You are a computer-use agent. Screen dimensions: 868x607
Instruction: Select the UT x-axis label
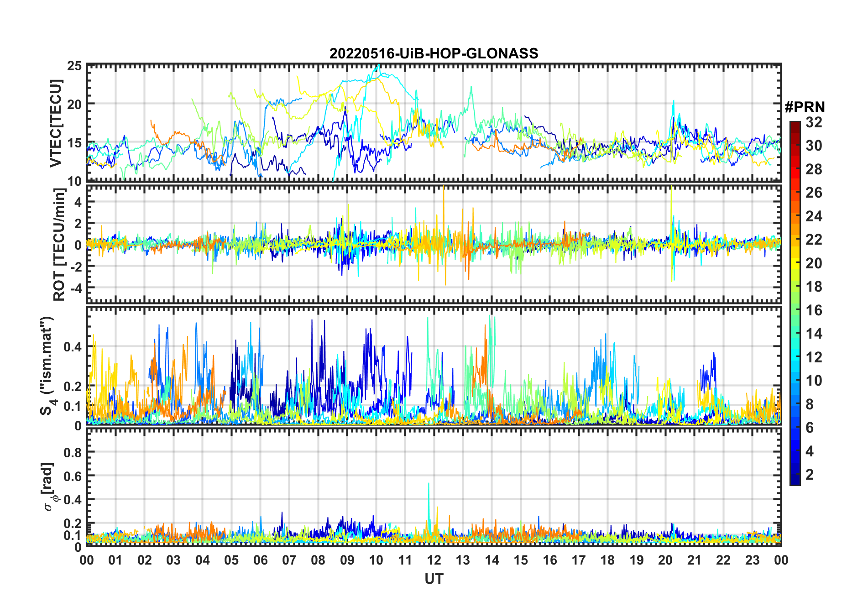point(434,579)
